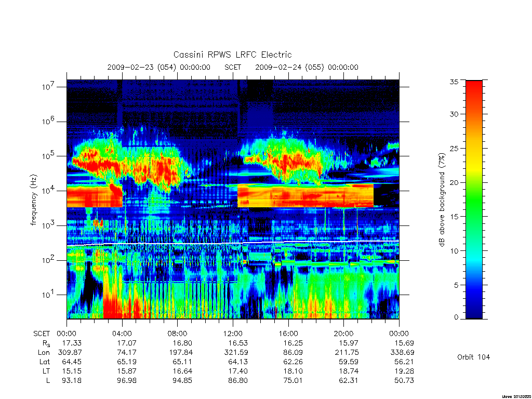
Task: Click the Lon value 338.69
Action: click(403, 353)
